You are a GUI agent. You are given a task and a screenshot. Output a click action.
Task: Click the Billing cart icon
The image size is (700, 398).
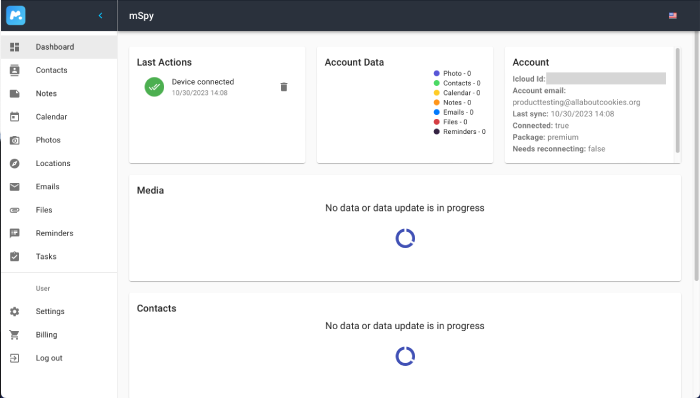pyautogui.click(x=15, y=335)
